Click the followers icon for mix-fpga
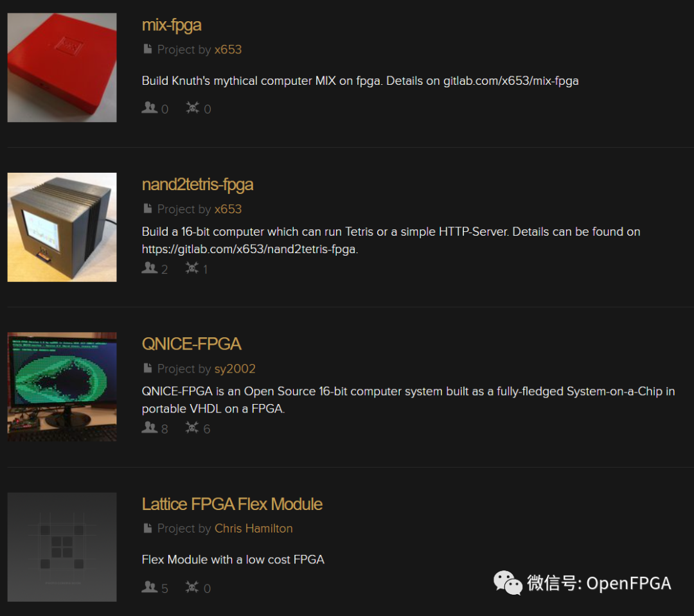The height and width of the screenshot is (616, 694). [150, 107]
